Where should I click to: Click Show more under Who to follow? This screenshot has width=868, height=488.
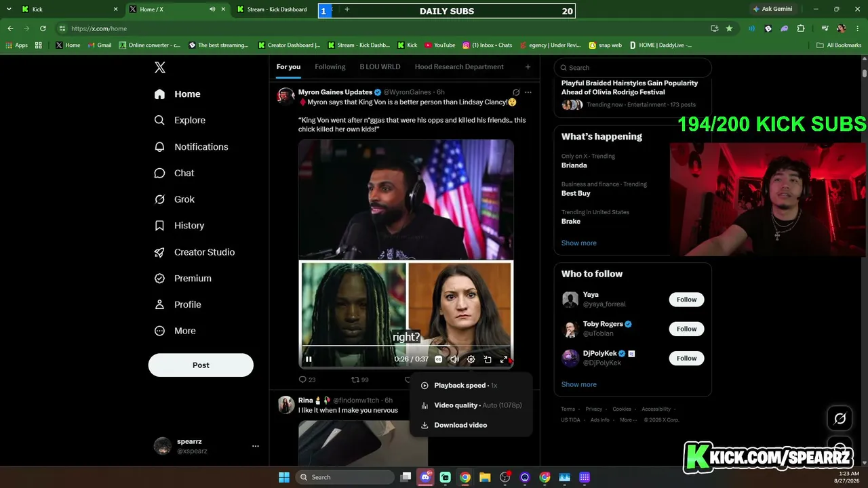[x=579, y=384]
